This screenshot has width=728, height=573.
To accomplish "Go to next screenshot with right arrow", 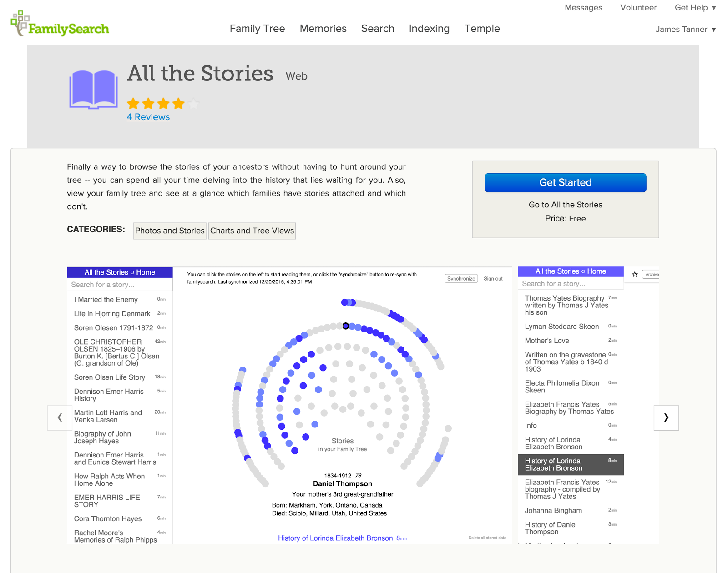I will click(666, 417).
